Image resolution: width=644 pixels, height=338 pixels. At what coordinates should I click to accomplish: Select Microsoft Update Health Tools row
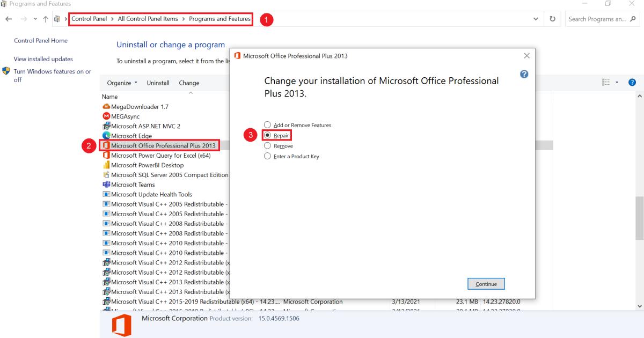151,194
